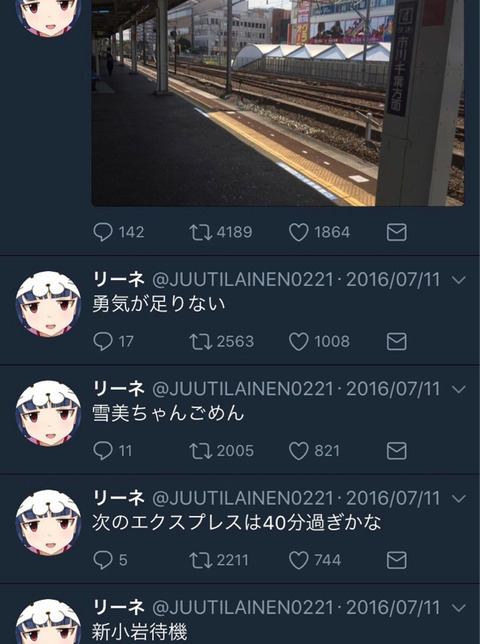Open options chevron on 雪美ちゃんごめん tweet

coord(458,389)
